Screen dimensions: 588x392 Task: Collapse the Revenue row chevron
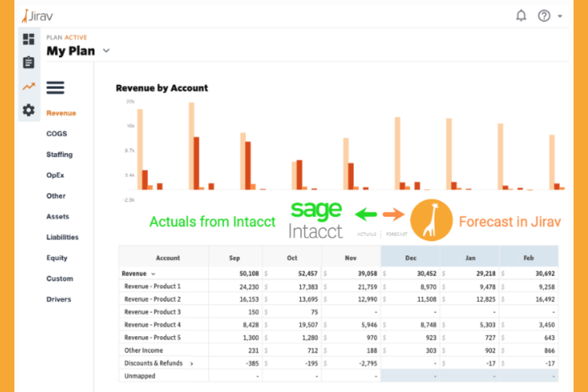pyautogui.click(x=153, y=274)
